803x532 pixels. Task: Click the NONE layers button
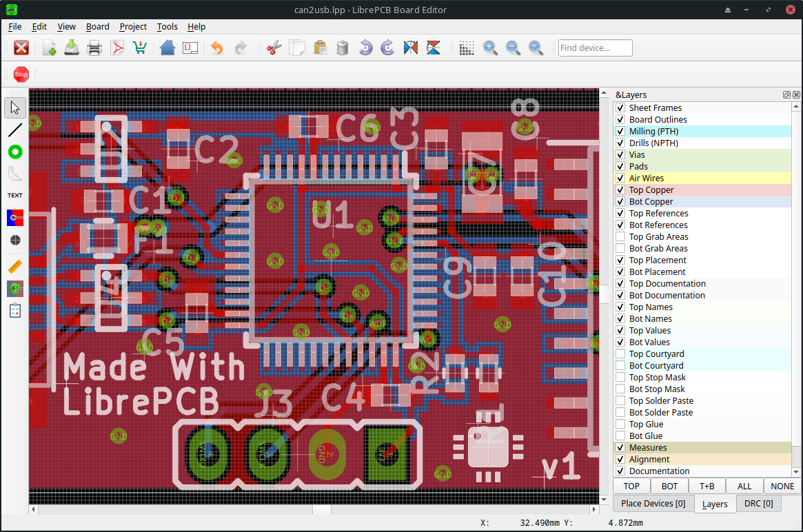coord(782,487)
